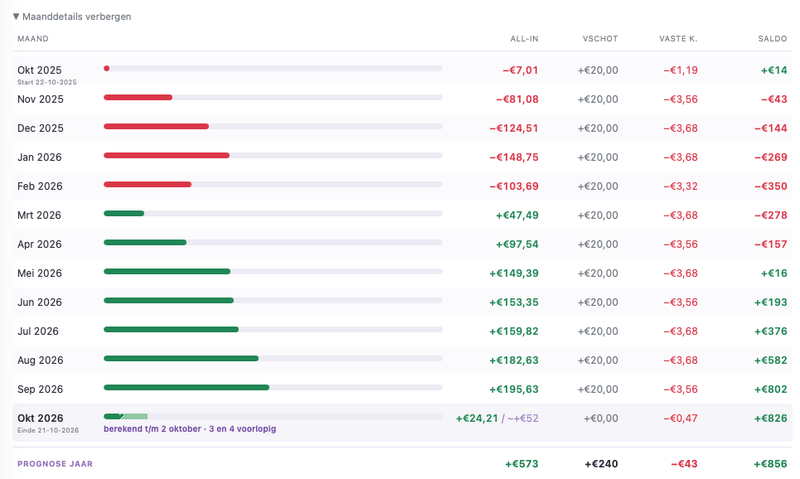Click the Einde 21-10-2026 note
800x479 pixels.
point(48,431)
